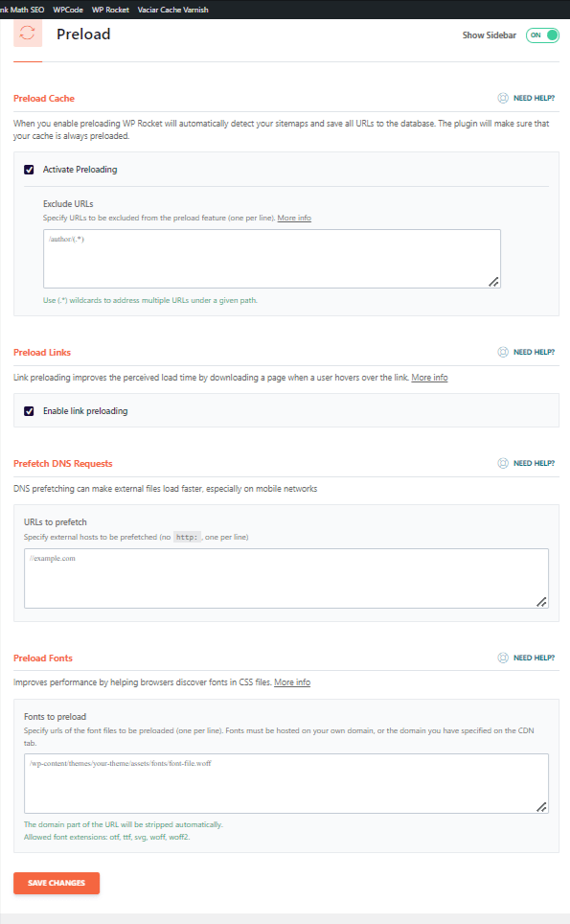570x924 pixels.
Task: Click the help lifebuoy icon beside Preload Fonts
Action: (503, 658)
